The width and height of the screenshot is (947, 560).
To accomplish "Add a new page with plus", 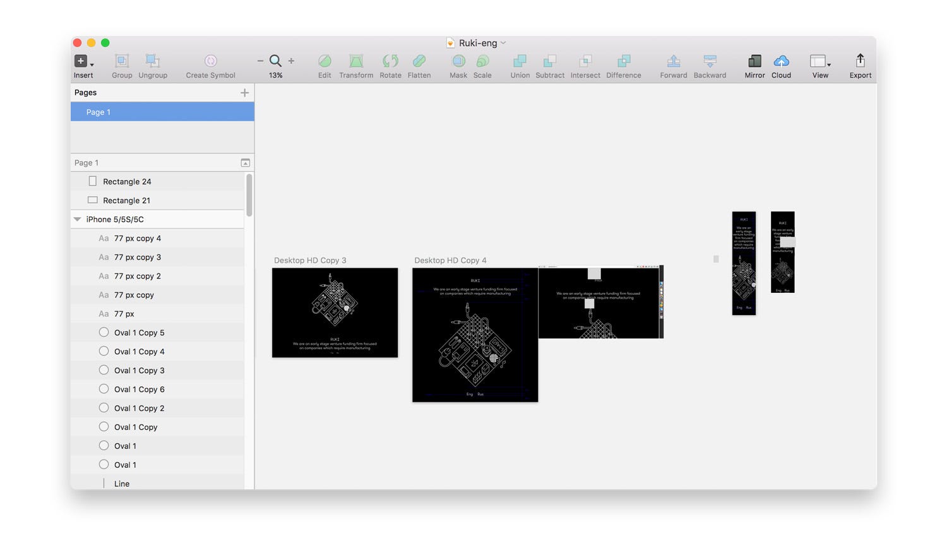I will [x=245, y=93].
